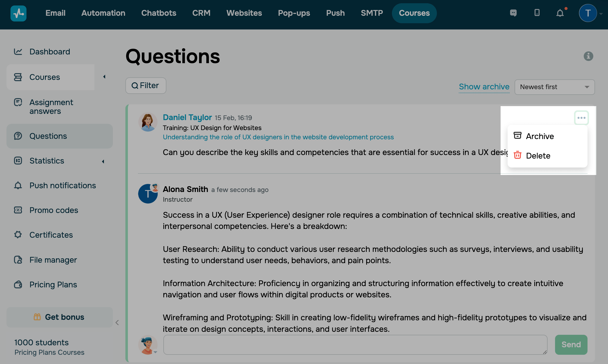
Task: Expand the Statistics sidebar submenu arrow
Action: pyautogui.click(x=103, y=162)
